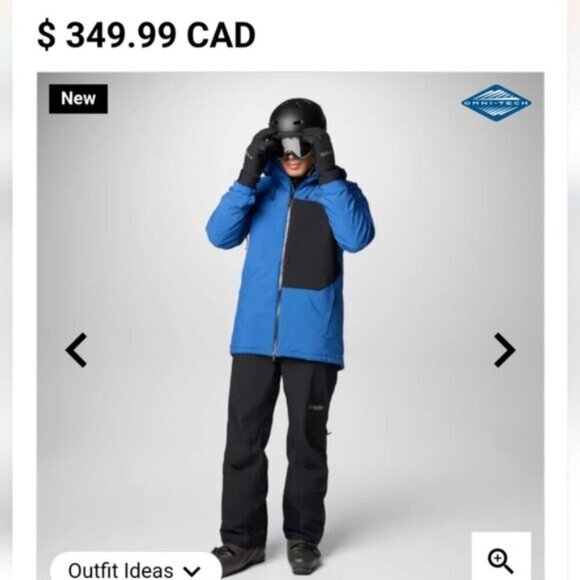Click the model's black ski helmet

click(x=298, y=117)
